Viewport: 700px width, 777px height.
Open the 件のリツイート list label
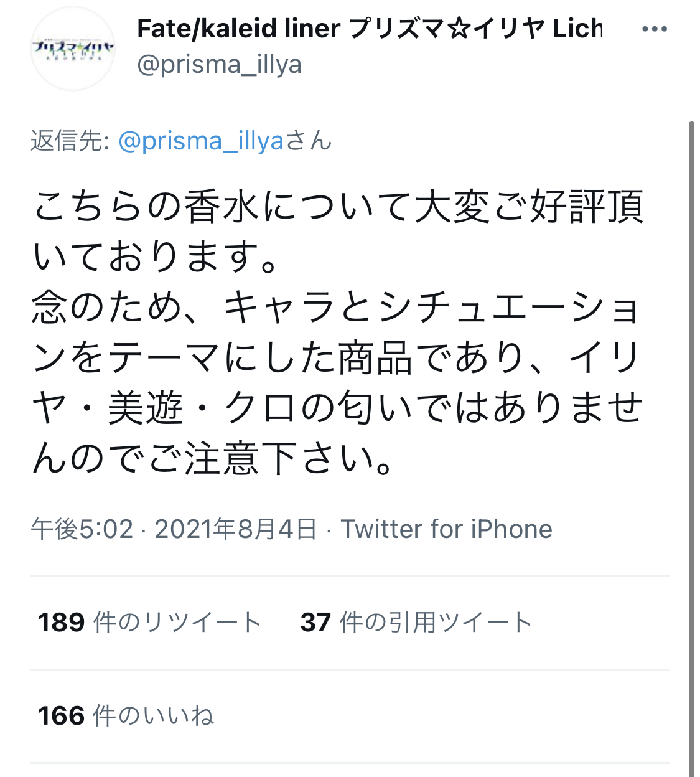point(177,622)
